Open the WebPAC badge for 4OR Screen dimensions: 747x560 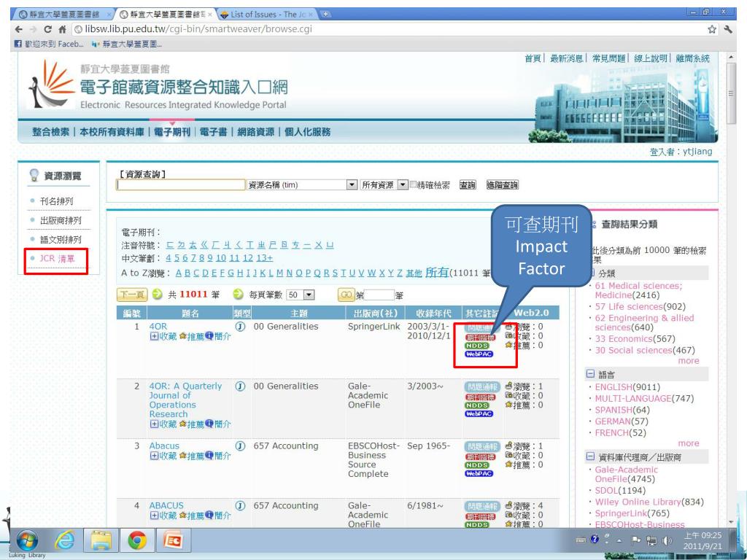479,354
